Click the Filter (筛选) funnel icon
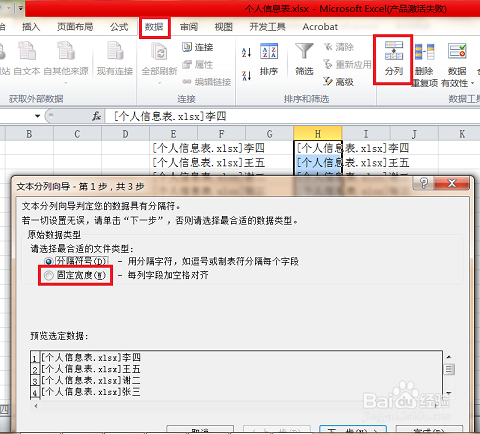The image size is (480, 434). click(304, 52)
